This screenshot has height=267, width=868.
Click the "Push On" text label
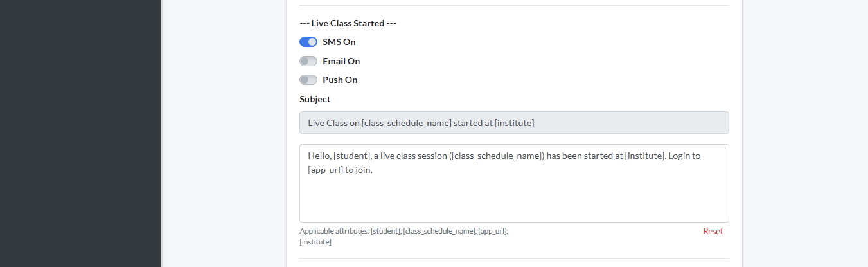pos(340,80)
